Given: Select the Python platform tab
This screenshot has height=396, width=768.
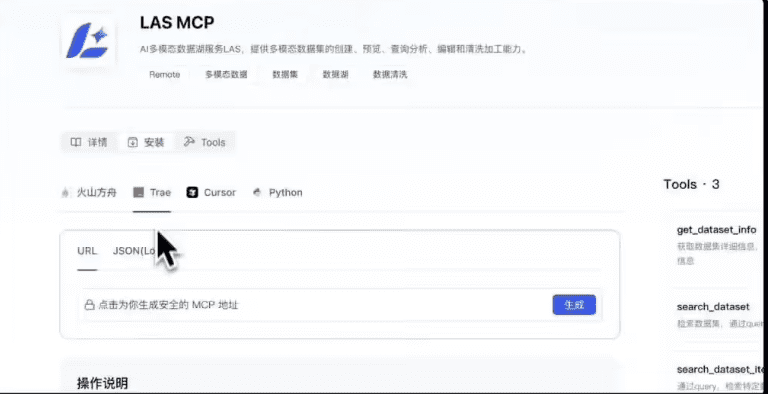Looking at the screenshot, I should (x=277, y=193).
